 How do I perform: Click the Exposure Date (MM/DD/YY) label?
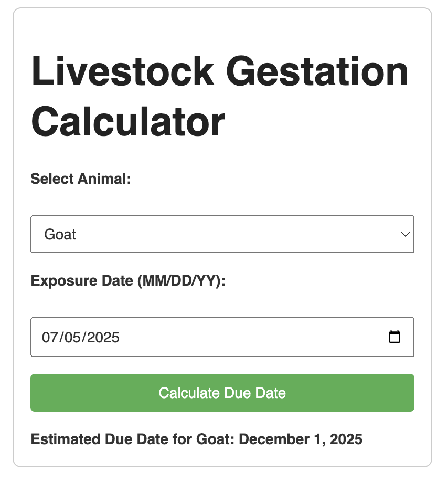pyautogui.click(x=128, y=281)
